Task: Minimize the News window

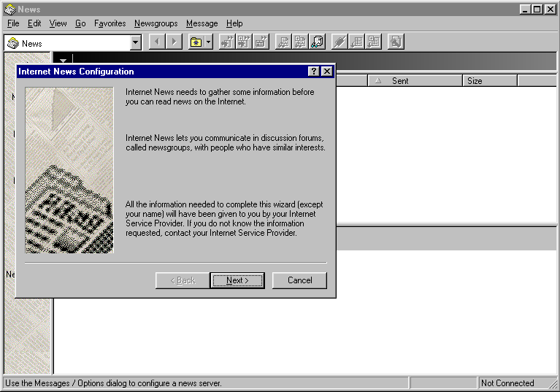Action: (525, 9)
